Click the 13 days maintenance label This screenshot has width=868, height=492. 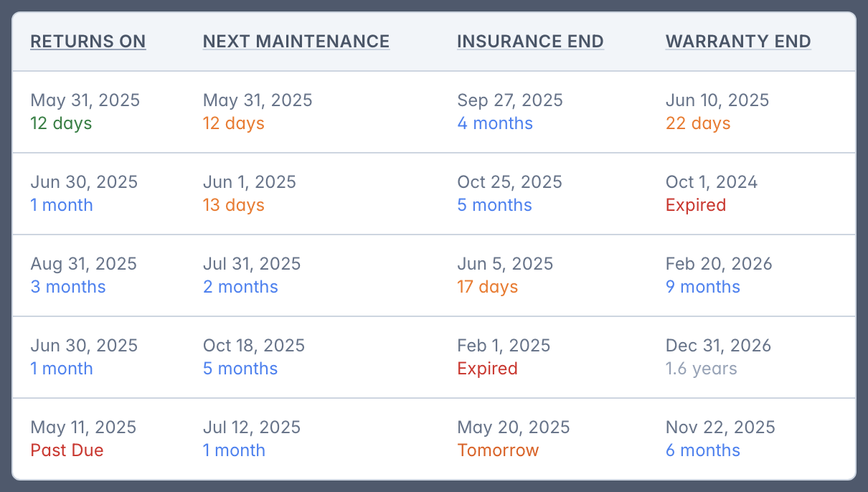(x=234, y=205)
